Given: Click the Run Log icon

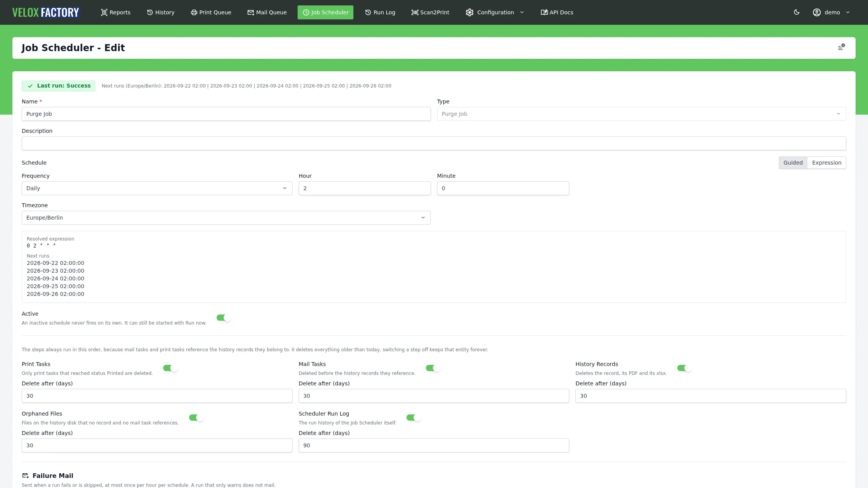Looking at the screenshot, I should coord(368,12).
